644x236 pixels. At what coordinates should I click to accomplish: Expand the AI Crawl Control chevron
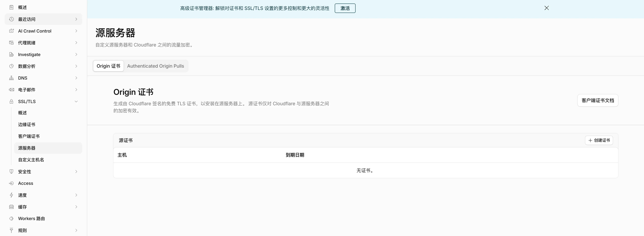(76, 31)
